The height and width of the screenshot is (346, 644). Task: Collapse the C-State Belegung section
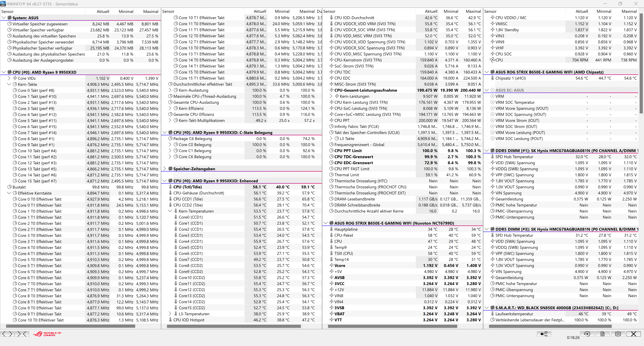tap(165, 132)
